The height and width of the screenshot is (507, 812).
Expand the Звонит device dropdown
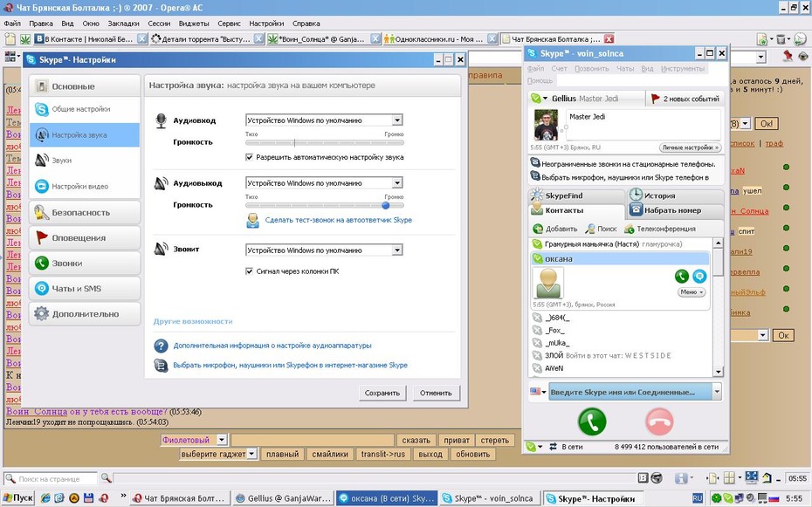coord(397,250)
